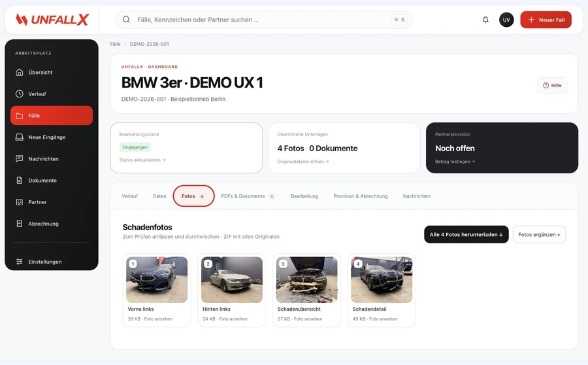Open photo 2 Hinten links thumbnail
The height and width of the screenshot is (365, 588).
(232, 280)
